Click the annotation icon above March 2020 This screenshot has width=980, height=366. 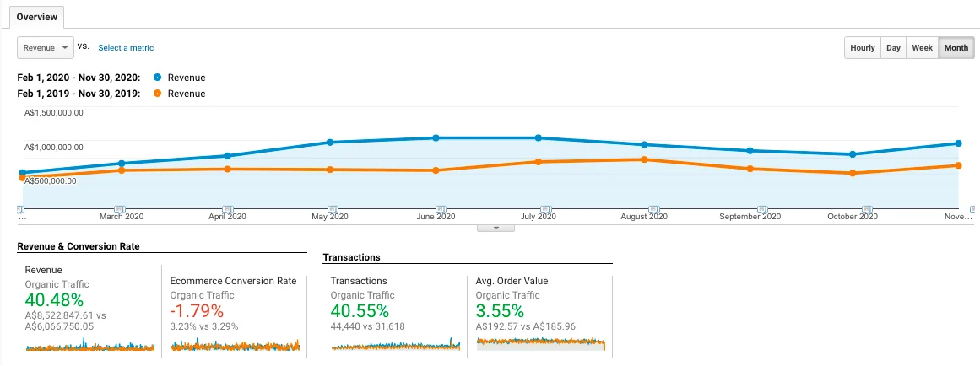coord(120,208)
